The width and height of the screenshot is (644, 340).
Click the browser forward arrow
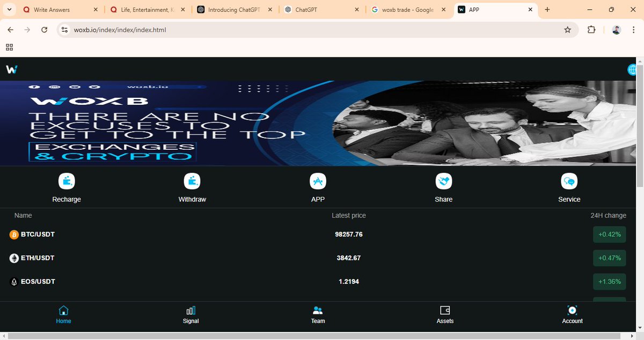(x=27, y=30)
